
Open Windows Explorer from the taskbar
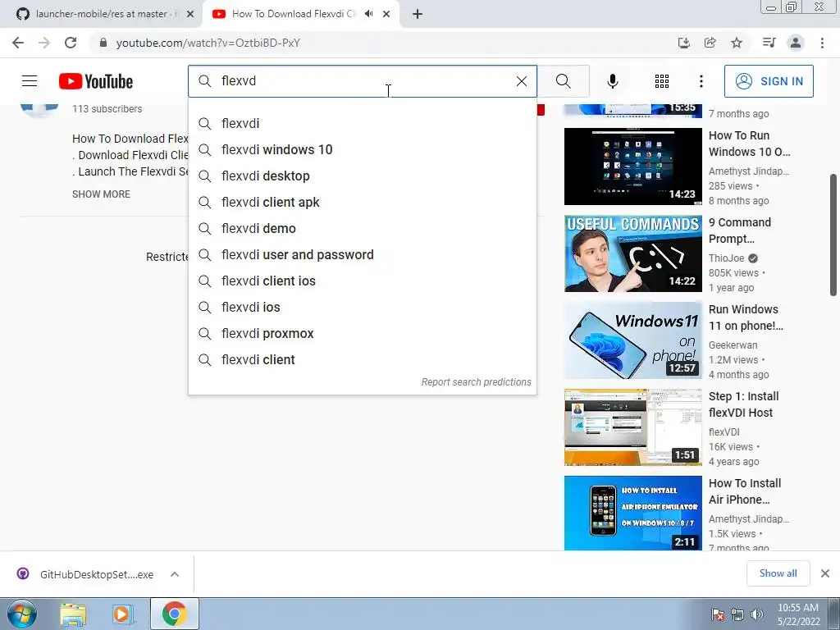73,614
